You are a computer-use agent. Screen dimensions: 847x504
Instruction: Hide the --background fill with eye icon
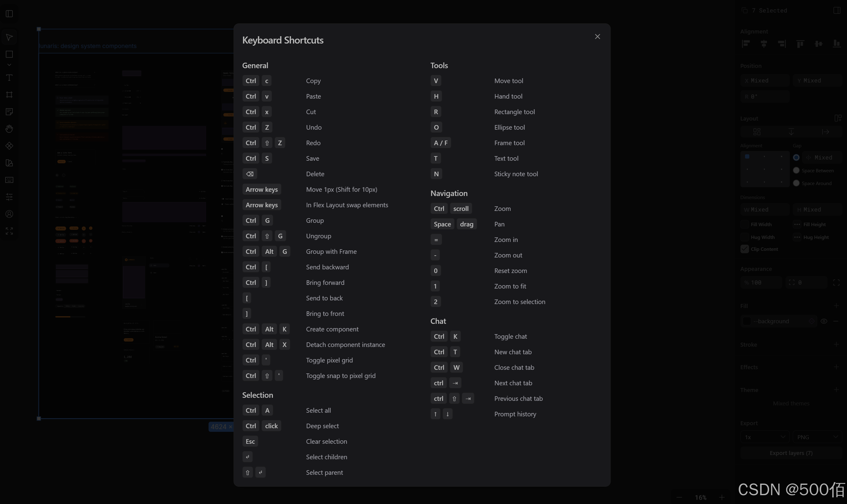(x=824, y=321)
